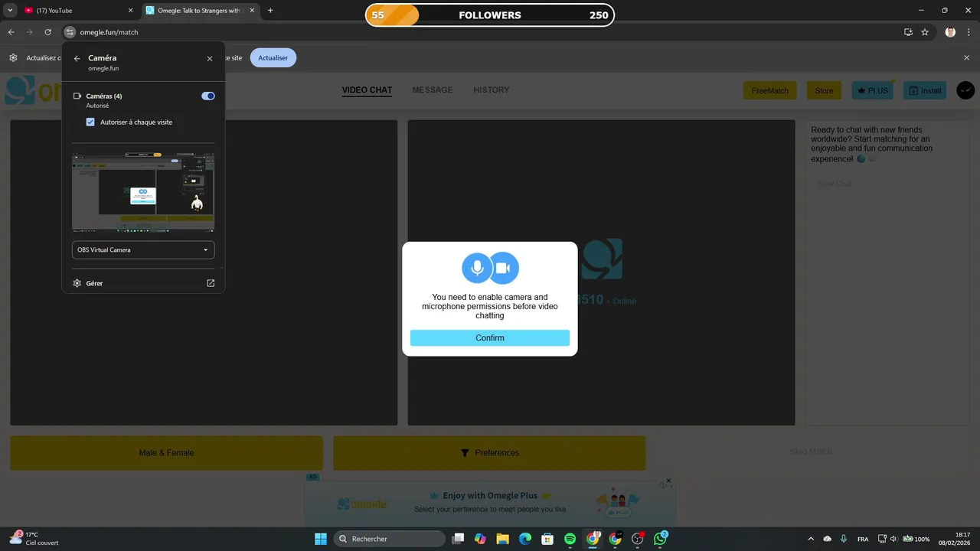Toggle 'Autoriser à chaque visite' checkbox

pos(90,122)
